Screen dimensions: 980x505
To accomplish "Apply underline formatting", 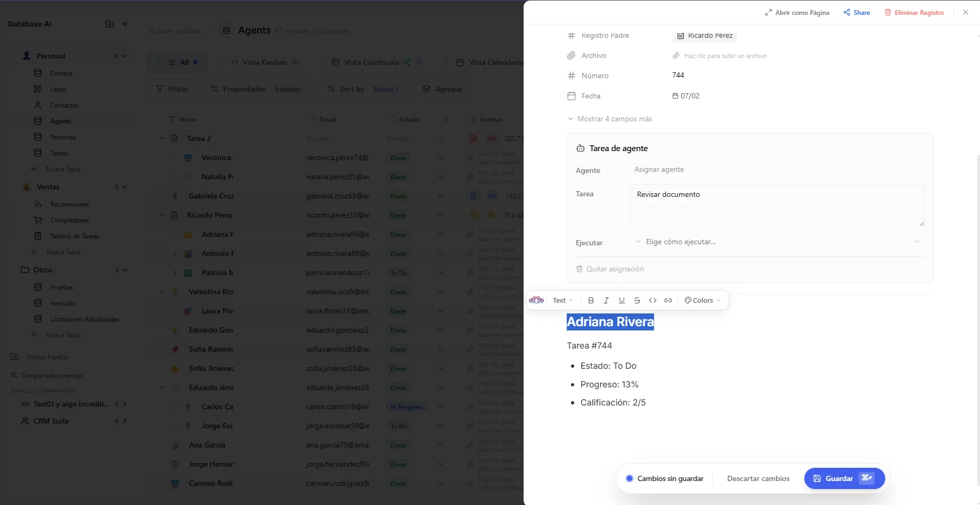I will [x=622, y=301].
